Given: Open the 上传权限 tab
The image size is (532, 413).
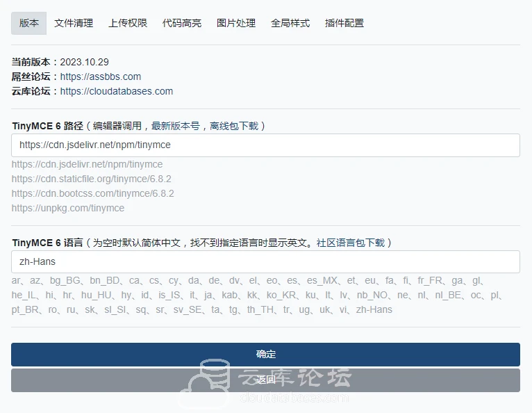Looking at the screenshot, I should [128, 23].
